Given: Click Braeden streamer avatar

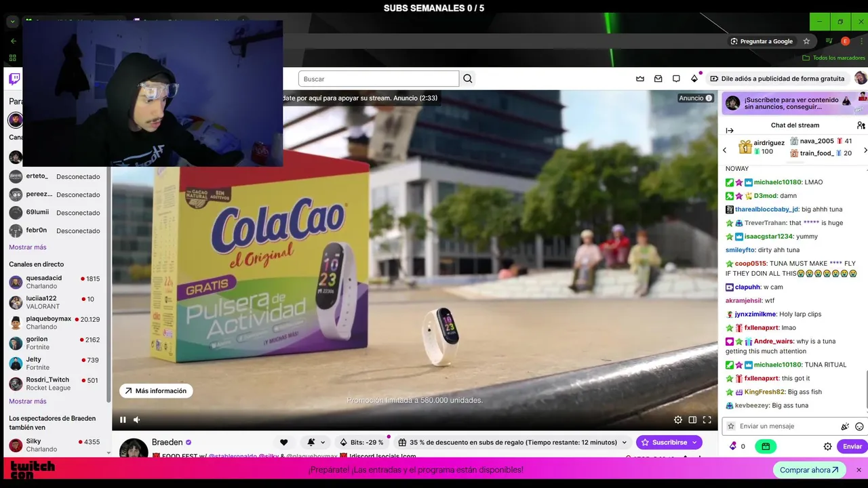Looking at the screenshot, I should tap(134, 448).
